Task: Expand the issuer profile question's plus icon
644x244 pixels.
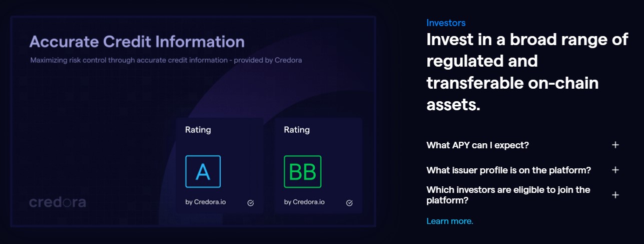Action: point(615,170)
